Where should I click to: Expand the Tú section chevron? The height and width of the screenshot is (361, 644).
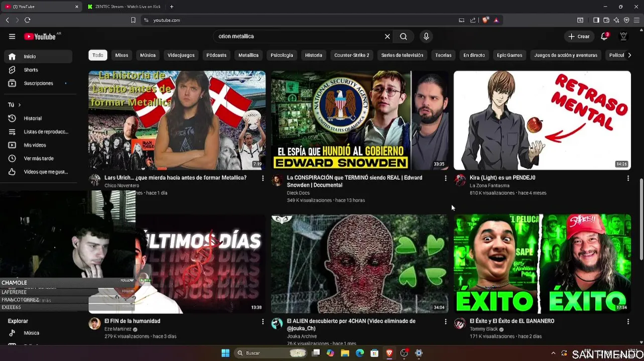click(19, 105)
